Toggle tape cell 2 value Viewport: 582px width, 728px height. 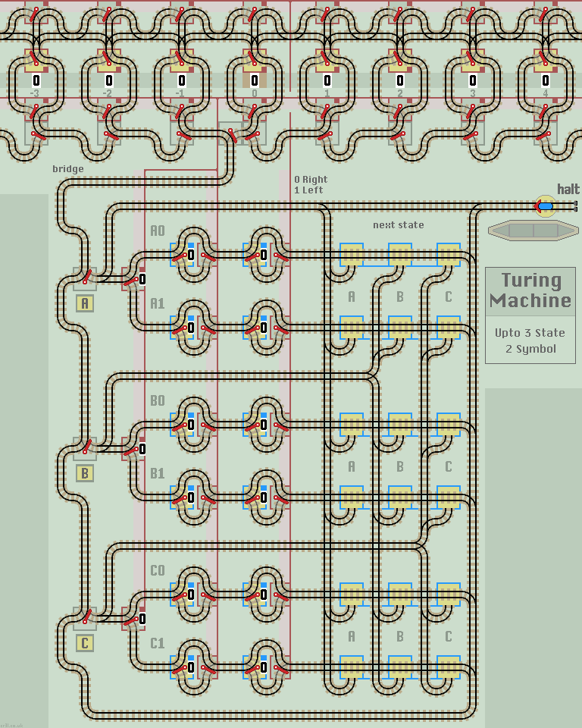[x=400, y=81]
